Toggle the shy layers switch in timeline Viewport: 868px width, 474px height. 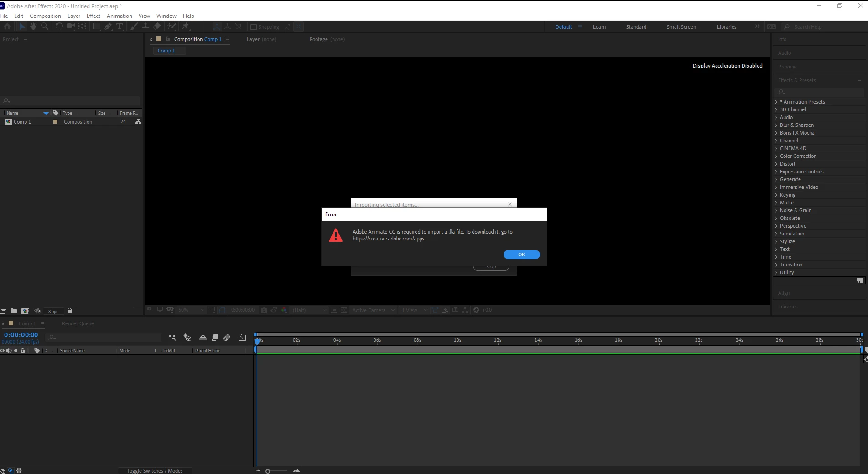(x=203, y=338)
